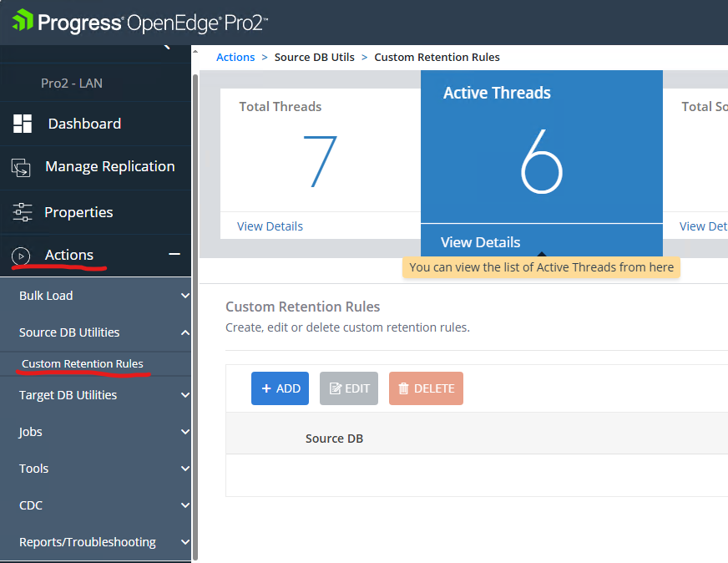
Task: Click Custom Retention Rules breadcrumb text
Action: coord(437,57)
